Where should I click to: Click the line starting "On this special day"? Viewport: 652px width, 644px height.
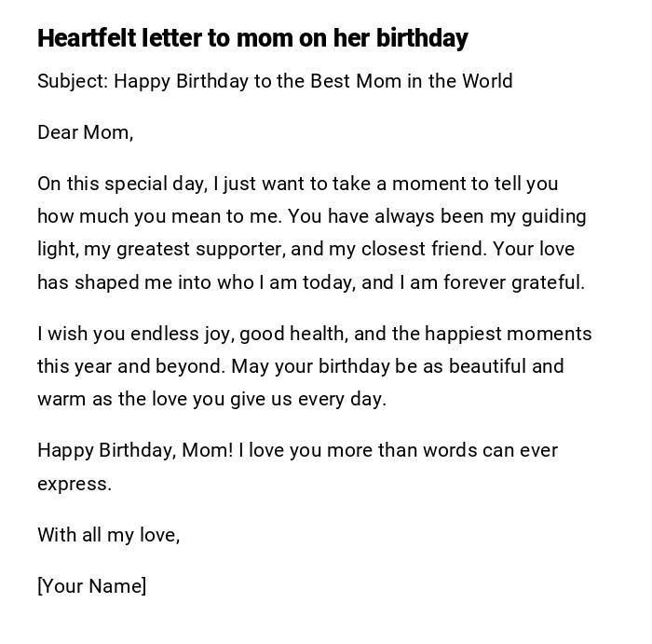point(297,184)
